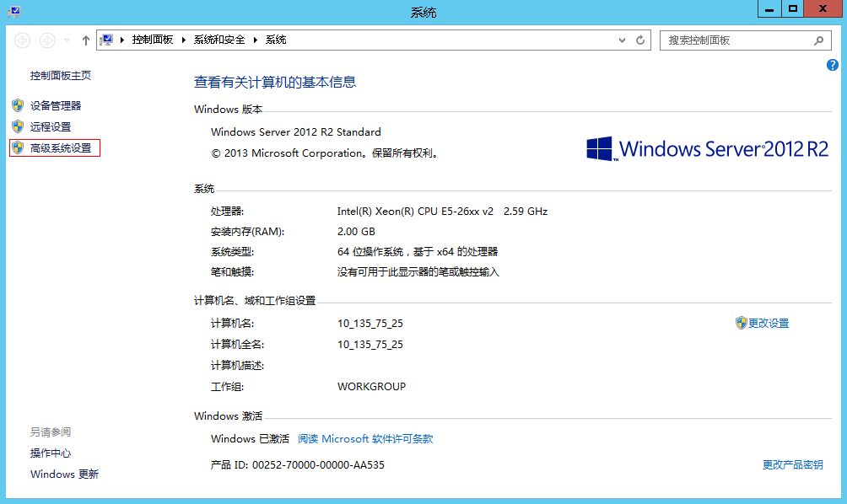This screenshot has width=847, height=504.
Task: Click processor value Intel(R) Xeon(R) CPU
Action: (x=442, y=212)
